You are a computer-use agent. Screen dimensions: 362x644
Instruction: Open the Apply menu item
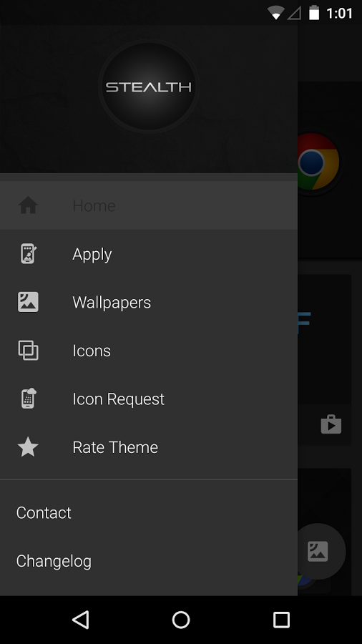pyautogui.click(x=149, y=254)
